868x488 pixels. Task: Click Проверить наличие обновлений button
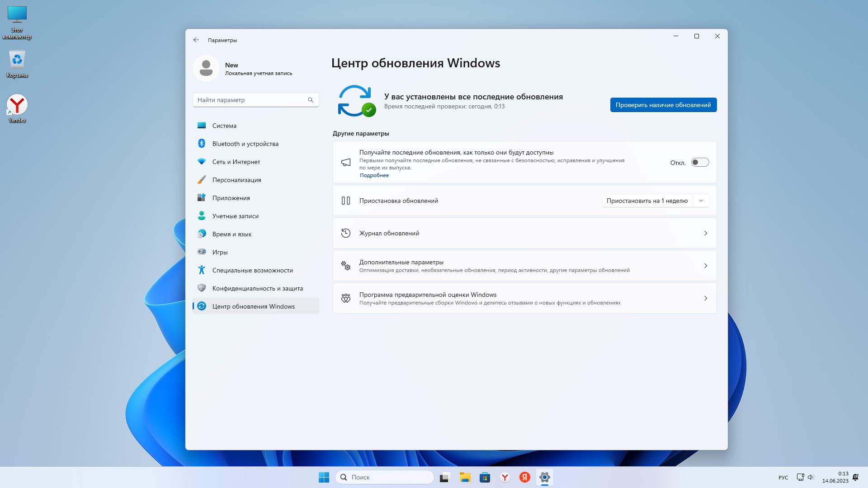pos(663,105)
